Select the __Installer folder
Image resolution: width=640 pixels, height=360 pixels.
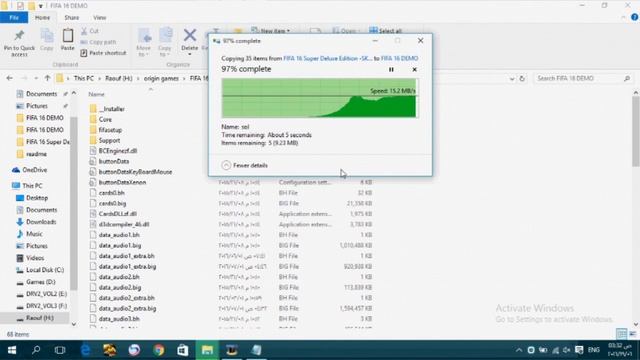[107, 109]
